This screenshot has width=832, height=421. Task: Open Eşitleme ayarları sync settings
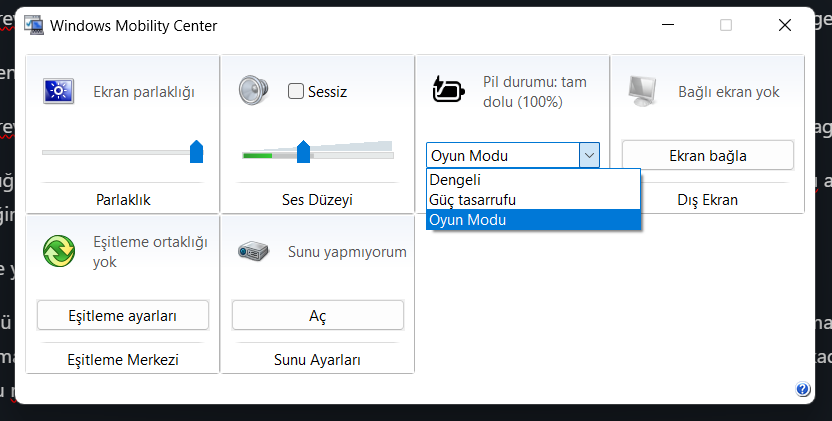coord(123,315)
